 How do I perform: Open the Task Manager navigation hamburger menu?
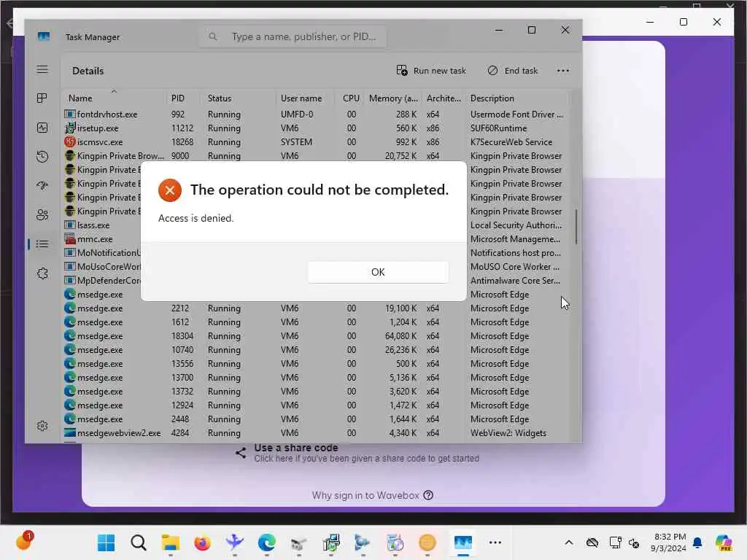pyautogui.click(x=42, y=69)
